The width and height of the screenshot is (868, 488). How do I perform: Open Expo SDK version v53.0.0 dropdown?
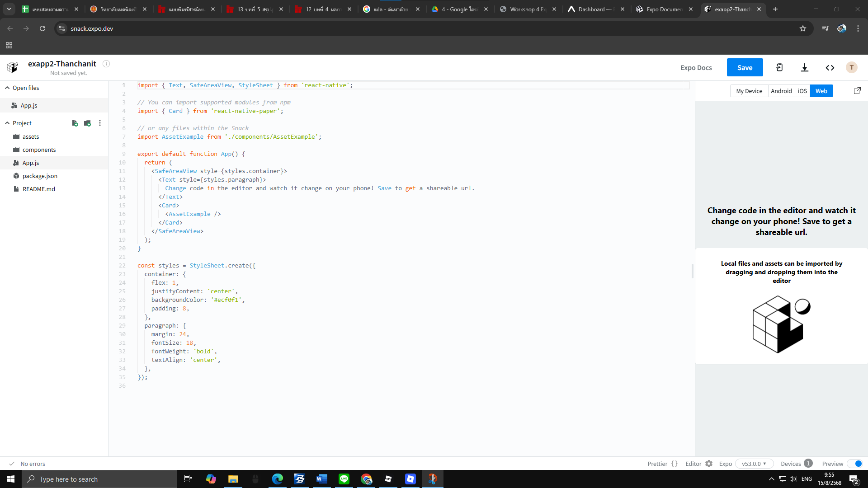[754, 464]
